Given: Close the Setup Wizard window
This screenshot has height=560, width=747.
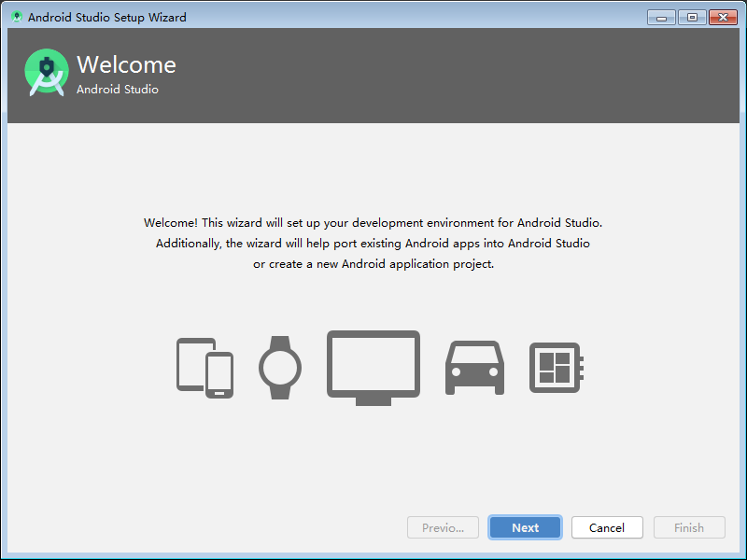Looking at the screenshot, I should click(723, 18).
